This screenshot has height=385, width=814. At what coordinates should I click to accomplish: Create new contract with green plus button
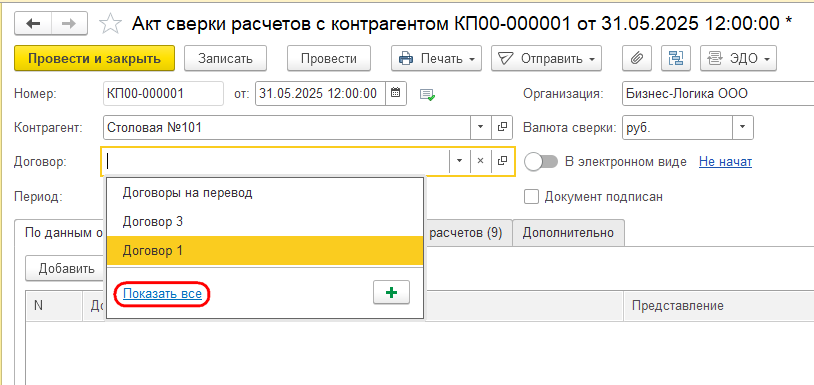[x=391, y=293]
